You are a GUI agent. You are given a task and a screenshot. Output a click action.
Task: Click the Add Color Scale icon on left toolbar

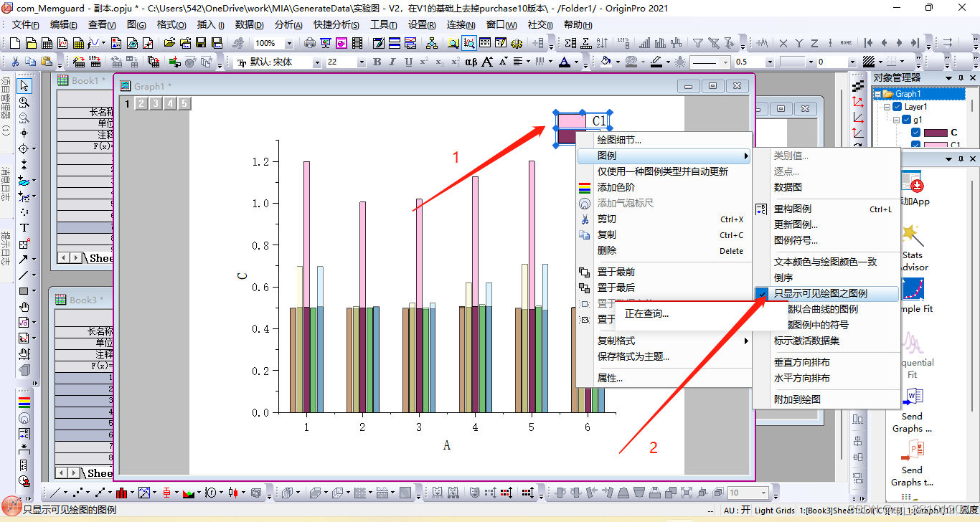pyautogui.click(x=24, y=402)
